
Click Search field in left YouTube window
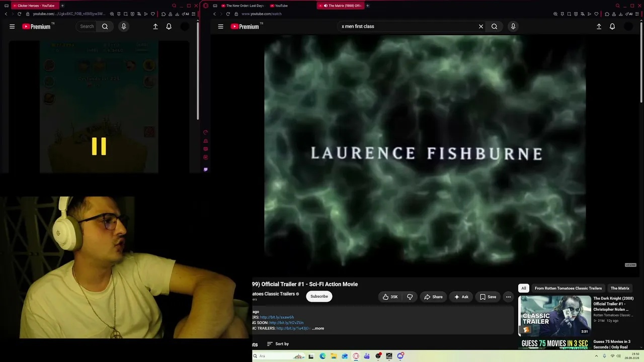[x=87, y=27]
